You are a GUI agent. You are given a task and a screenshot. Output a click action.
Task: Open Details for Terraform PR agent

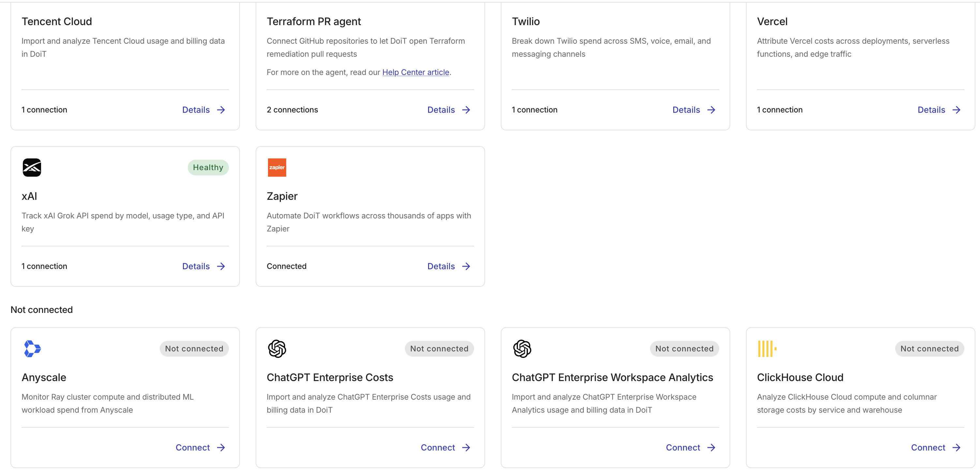[x=449, y=110]
